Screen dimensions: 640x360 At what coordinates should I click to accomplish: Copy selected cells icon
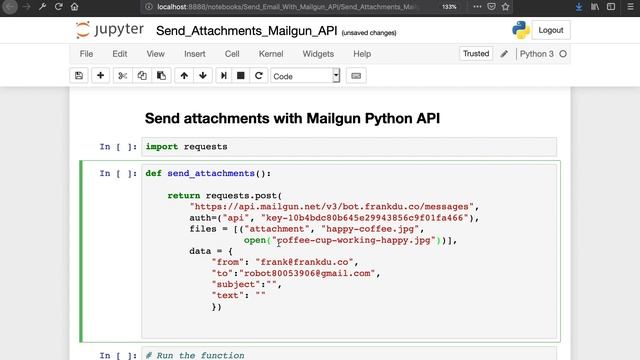click(x=142, y=76)
